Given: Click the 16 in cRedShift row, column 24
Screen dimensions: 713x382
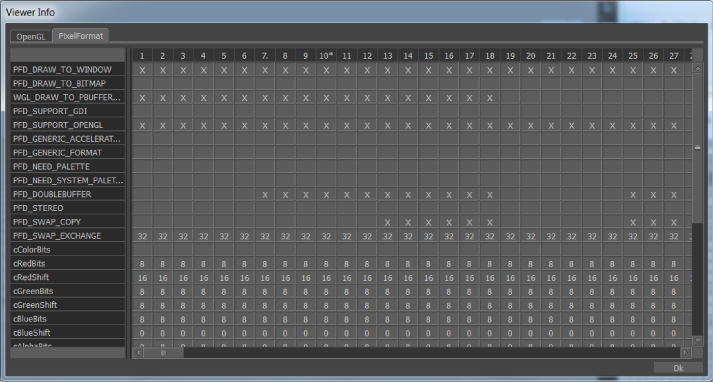Looking at the screenshot, I should click(x=613, y=278).
